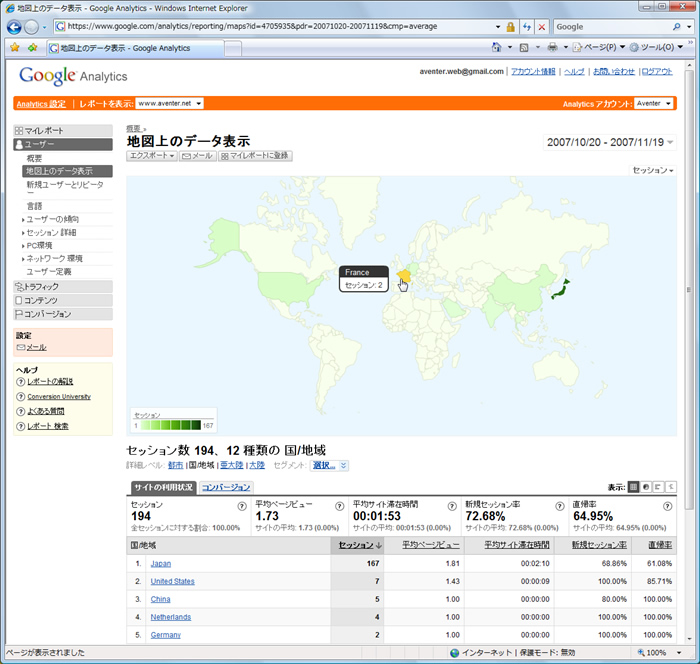
Task: Click the Refresh icon beside address bar
Action: tap(527, 27)
